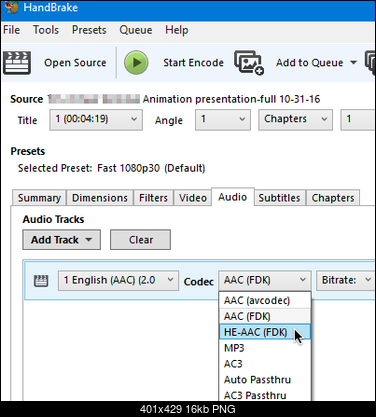Open the Chapters range type dropdown
Viewport: 376px width, 417px height.
295,119
